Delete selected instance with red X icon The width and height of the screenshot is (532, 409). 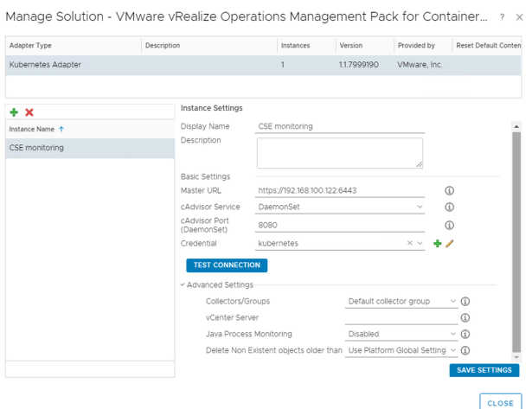[x=29, y=112]
